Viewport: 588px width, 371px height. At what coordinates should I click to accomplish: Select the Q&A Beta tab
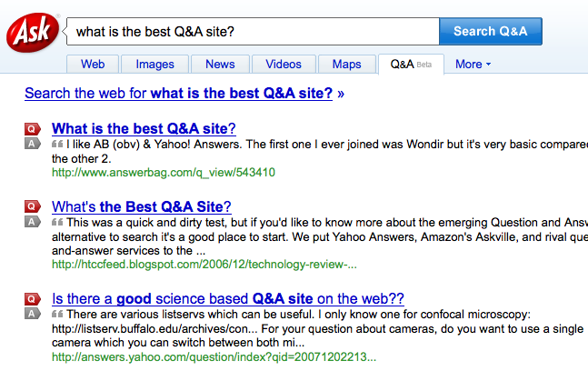point(411,64)
